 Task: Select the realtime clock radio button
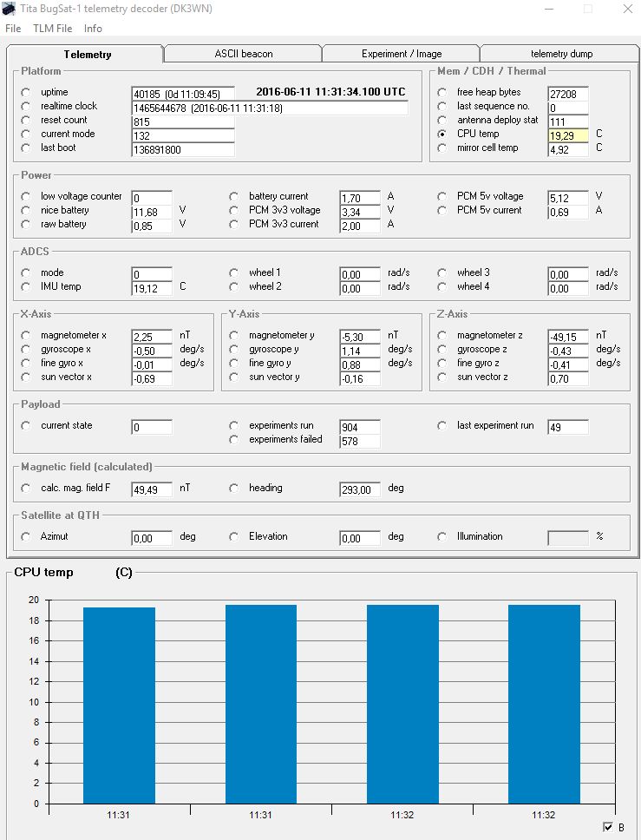click(26, 106)
